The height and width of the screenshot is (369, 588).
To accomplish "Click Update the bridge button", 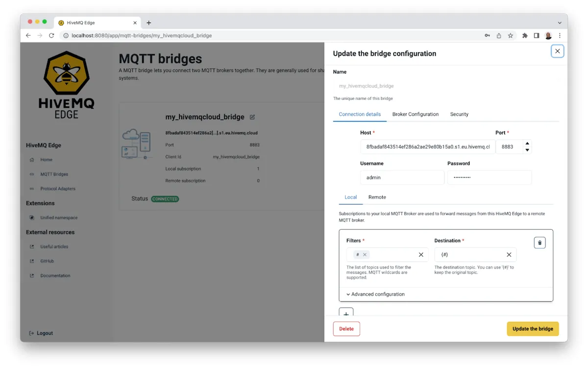I will click(533, 329).
